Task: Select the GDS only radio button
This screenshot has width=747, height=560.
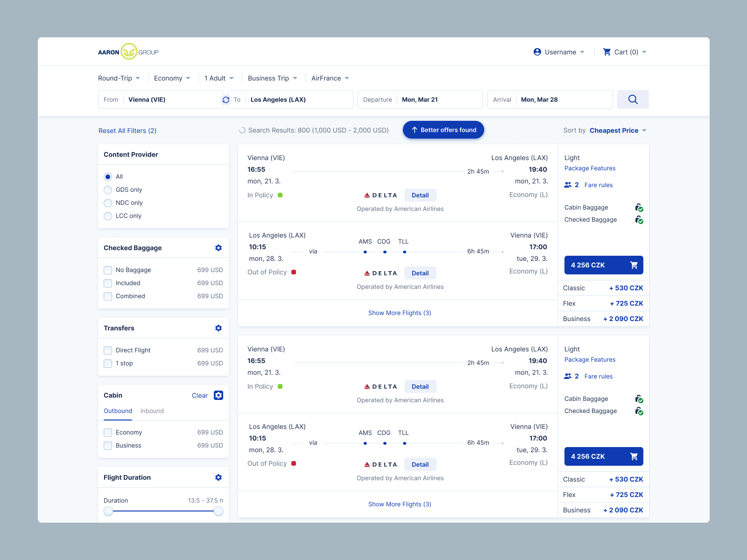Action: click(107, 189)
